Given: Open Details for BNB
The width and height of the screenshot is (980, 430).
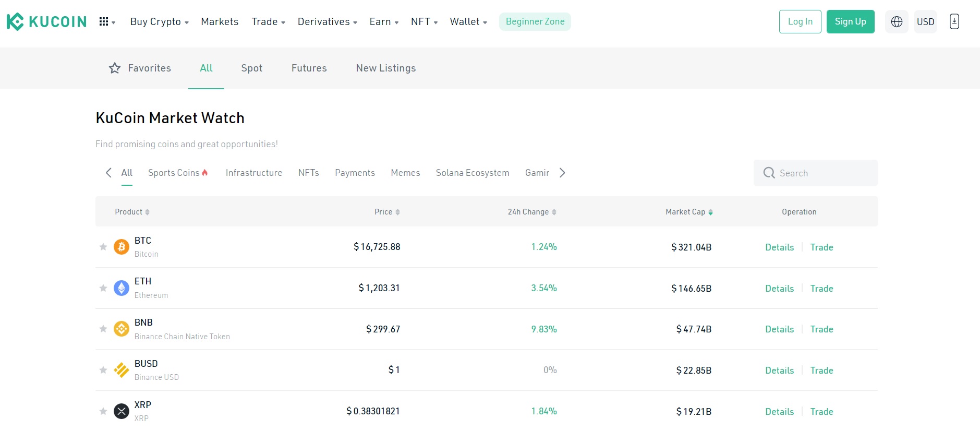Looking at the screenshot, I should click(x=779, y=329).
